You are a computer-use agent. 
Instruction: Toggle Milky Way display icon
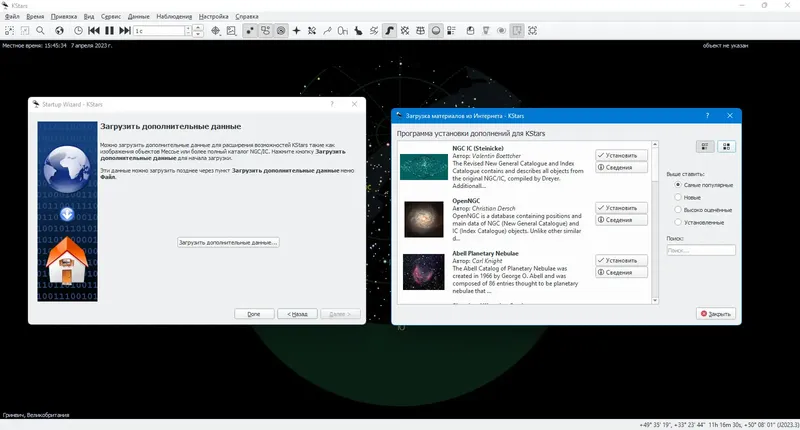(374, 31)
